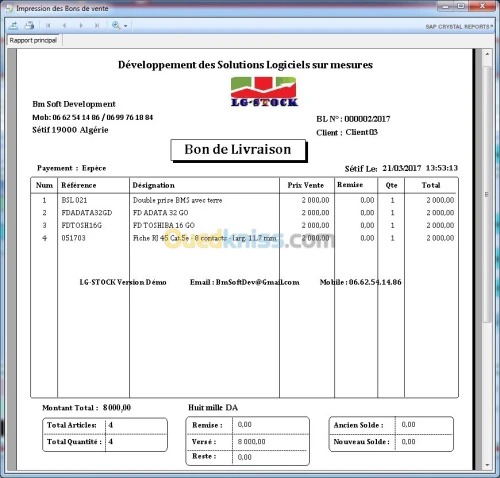Click the Prix Vente column header
Viewport: 500px width, 478px height.
pos(306,185)
